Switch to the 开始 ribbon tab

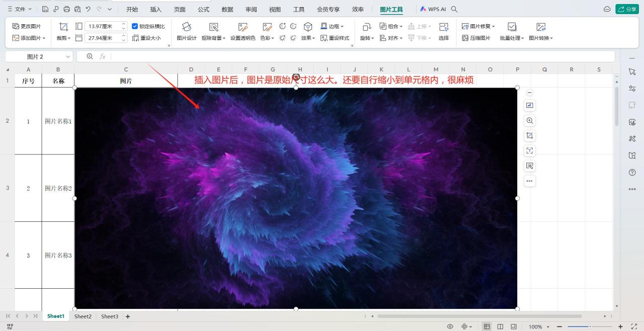(132, 9)
